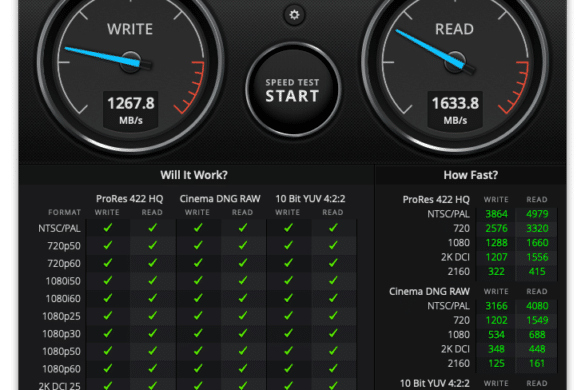Click 720p60 10 Bit YUV read checkmark

[x=333, y=263]
